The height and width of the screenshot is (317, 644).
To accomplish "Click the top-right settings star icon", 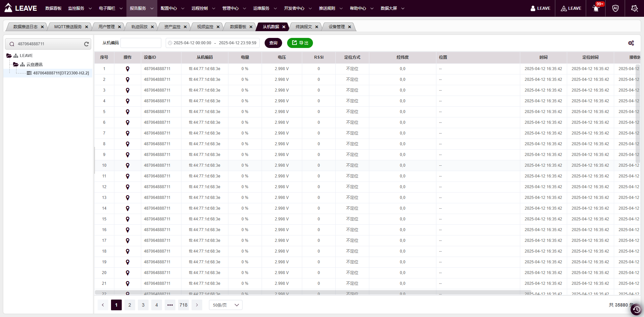I will 634,8.
